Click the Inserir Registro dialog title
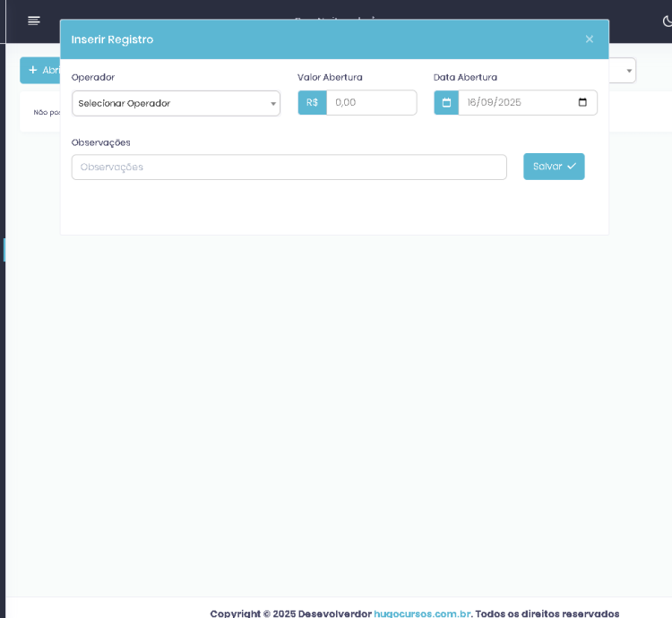 click(x=112, y=39)
